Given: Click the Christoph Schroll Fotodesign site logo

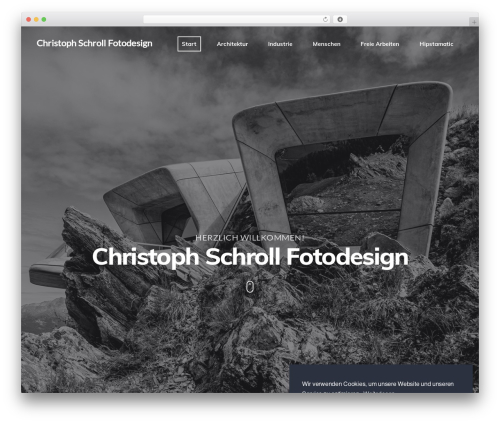Looking at the screenshot, I should click(94, 43).
